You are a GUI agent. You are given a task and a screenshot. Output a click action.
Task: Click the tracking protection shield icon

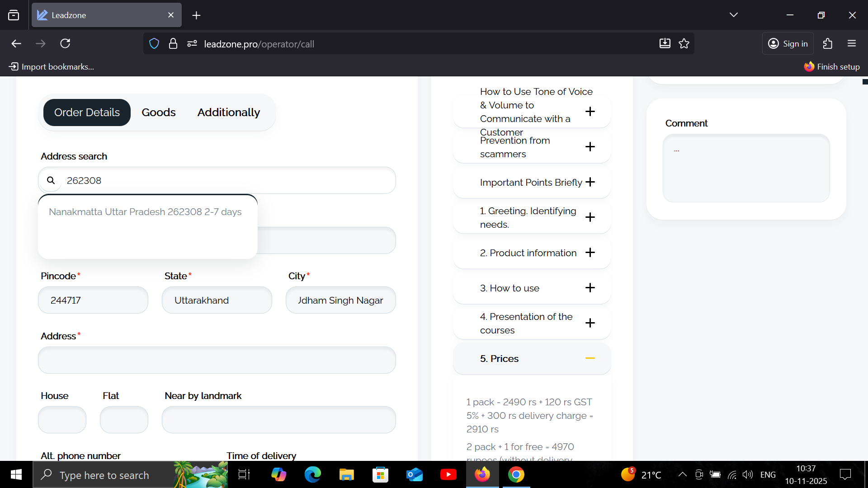[x=154, y=43]
